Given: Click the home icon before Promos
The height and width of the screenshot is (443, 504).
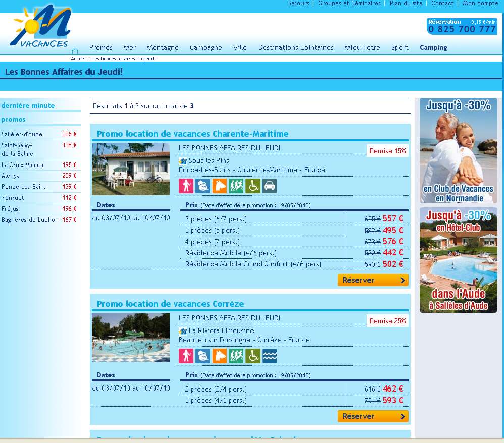Looking at the screenshot, I should 75,50.
